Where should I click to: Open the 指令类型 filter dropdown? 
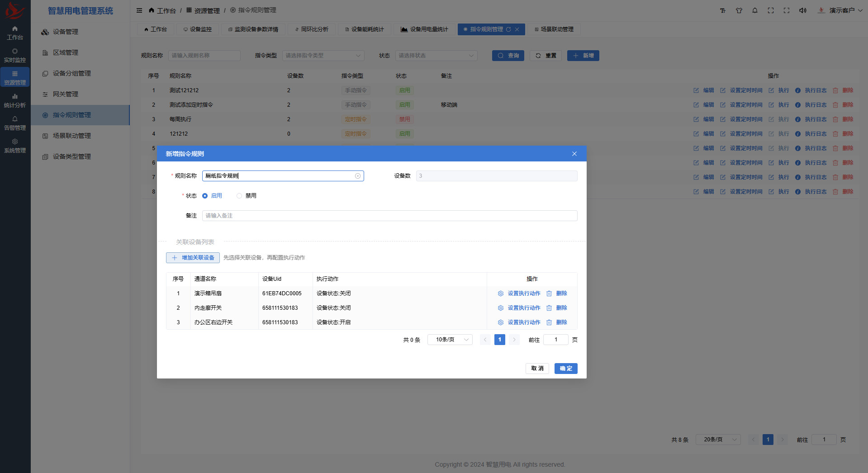click(x=323, y=56)
